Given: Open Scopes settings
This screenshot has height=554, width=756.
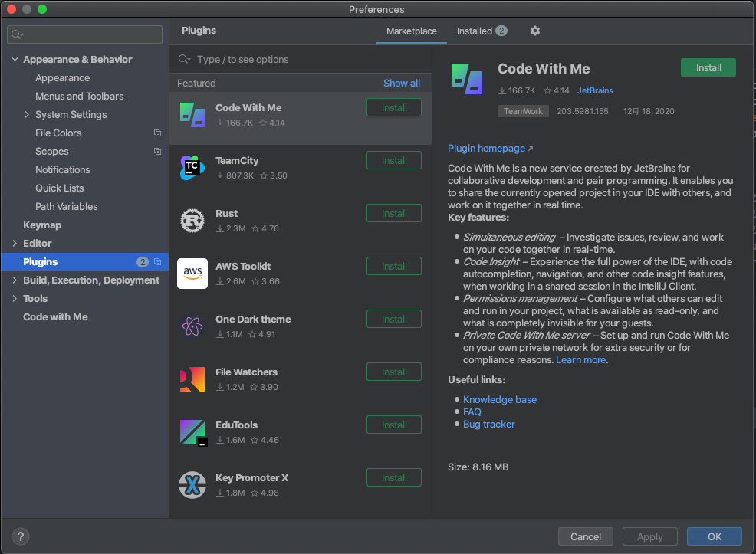Looking at the screenshot, I should pos(52,151).
